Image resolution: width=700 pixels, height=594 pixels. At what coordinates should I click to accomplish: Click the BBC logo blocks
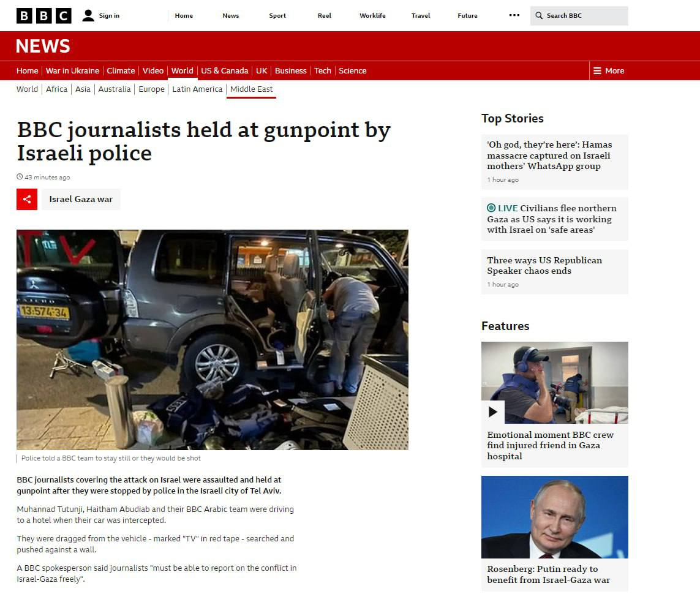[x=43, y=16]
